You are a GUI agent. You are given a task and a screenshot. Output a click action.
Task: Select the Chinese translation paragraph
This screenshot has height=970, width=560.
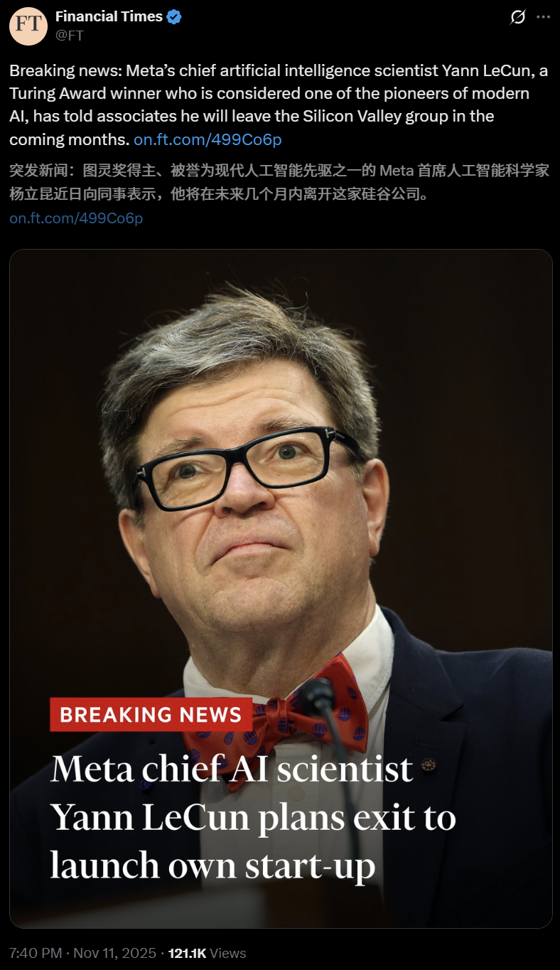click(279, 182)
